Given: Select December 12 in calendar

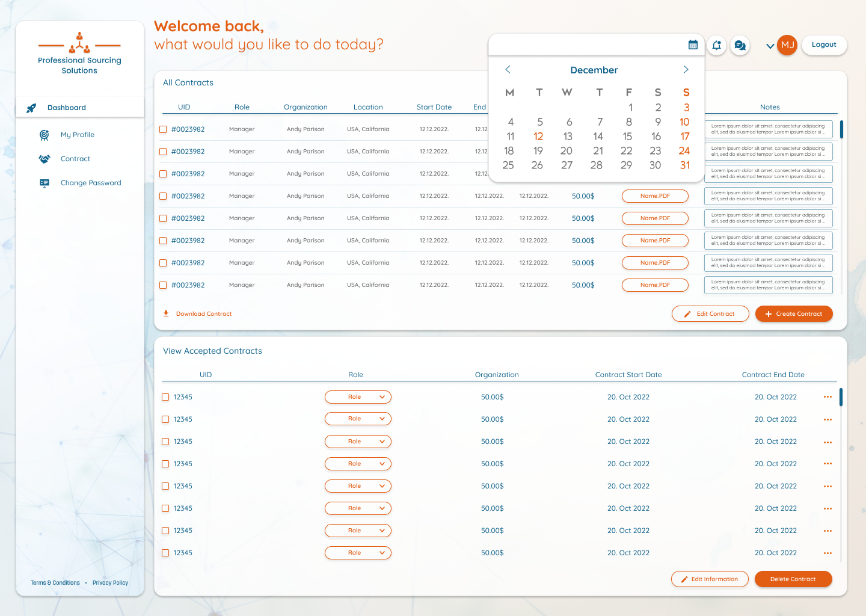Looking at the screenshot, I should (x=538, y=137).
